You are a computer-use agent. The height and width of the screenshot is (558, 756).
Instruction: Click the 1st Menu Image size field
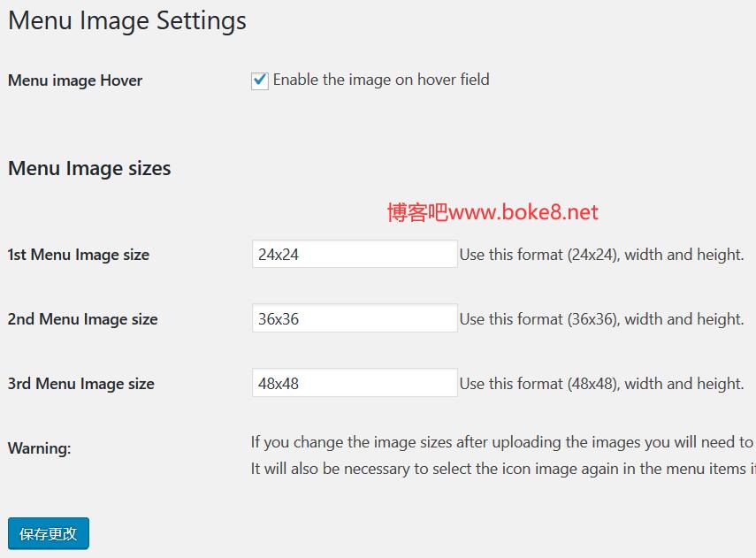pos(355,254)
